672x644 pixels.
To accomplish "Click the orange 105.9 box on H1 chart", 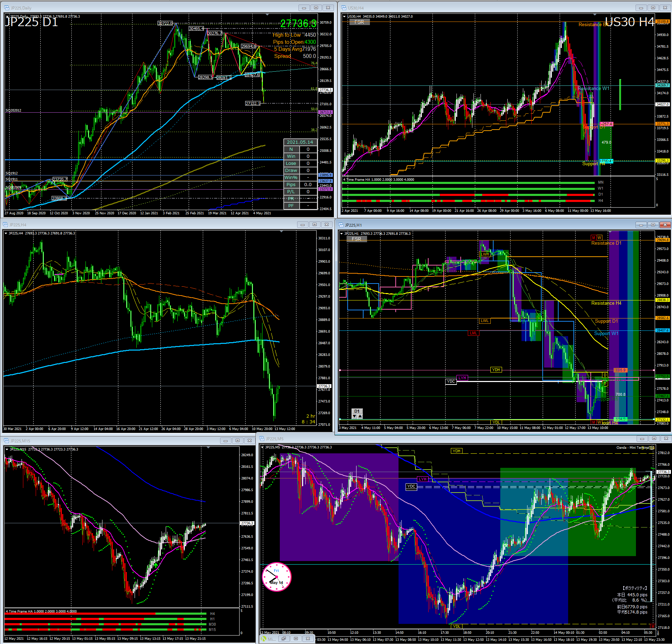I will click(x=620, y=370).
